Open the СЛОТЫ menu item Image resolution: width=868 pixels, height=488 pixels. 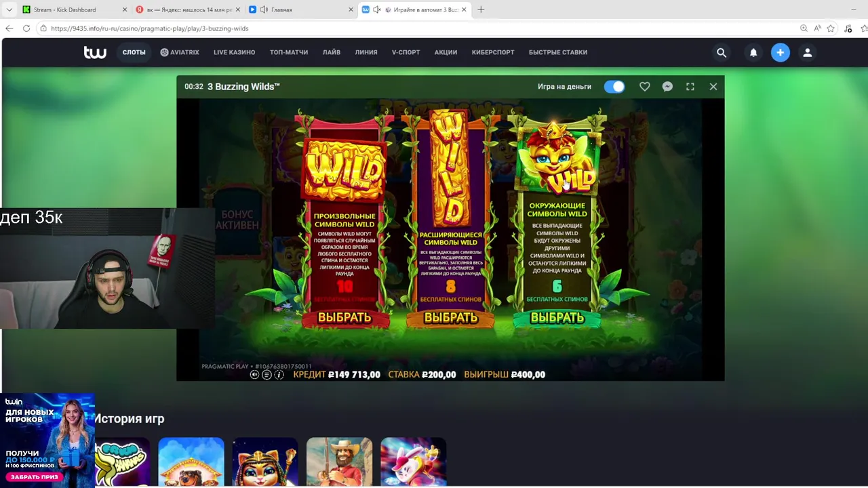click(x=134, y=52)
